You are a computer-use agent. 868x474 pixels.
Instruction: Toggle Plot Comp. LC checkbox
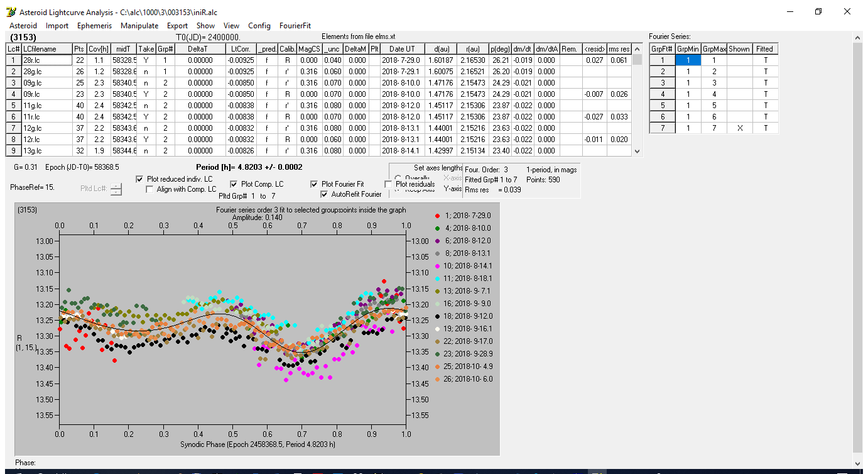pyautogui.click(x=234, y=184)
